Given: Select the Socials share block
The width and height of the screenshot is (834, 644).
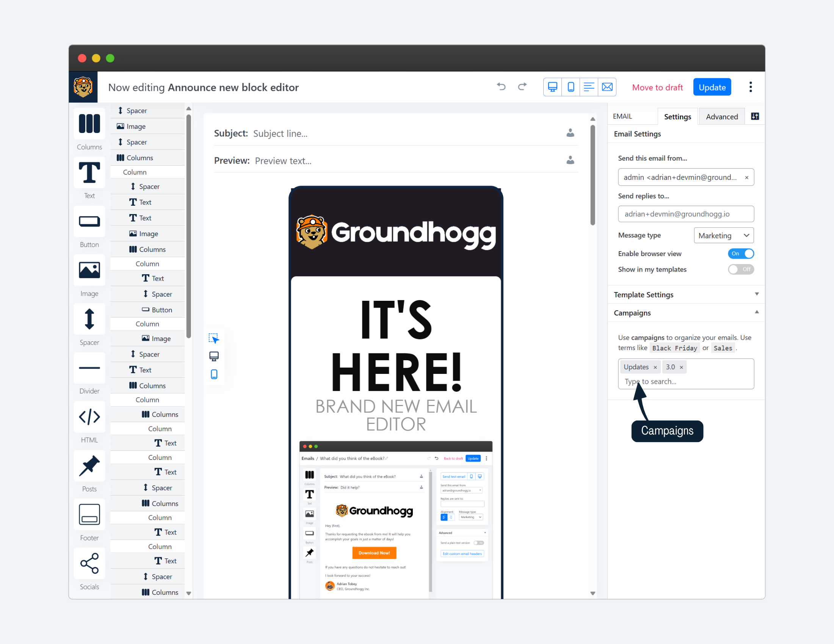Looking at the screenshot, I should (89, 564).
